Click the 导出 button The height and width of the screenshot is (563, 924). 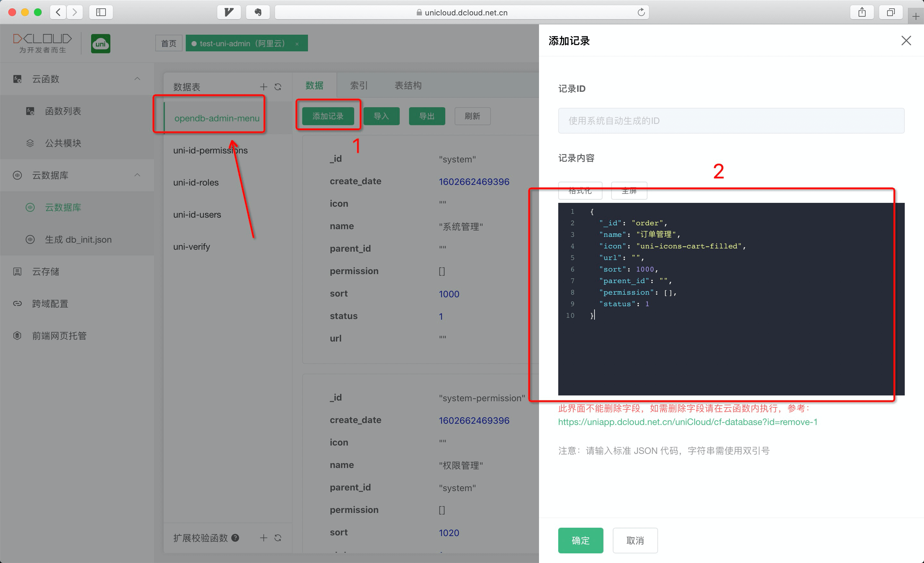[427, 116]
